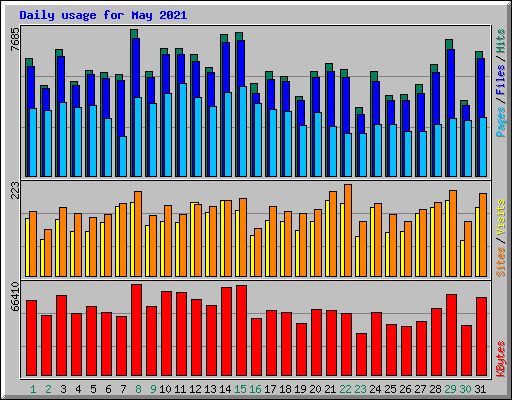Click day label 1 on the axis
Screen dimensions: 512x400
(33, 389)
